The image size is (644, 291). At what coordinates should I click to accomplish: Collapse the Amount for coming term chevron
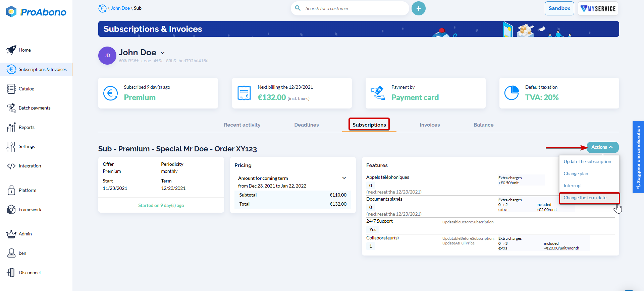click(344, 178)
